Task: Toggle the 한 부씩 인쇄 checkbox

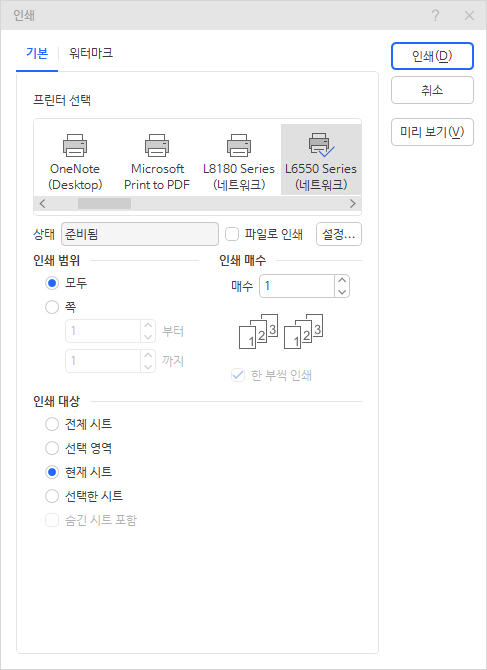Action: [238, 375]
